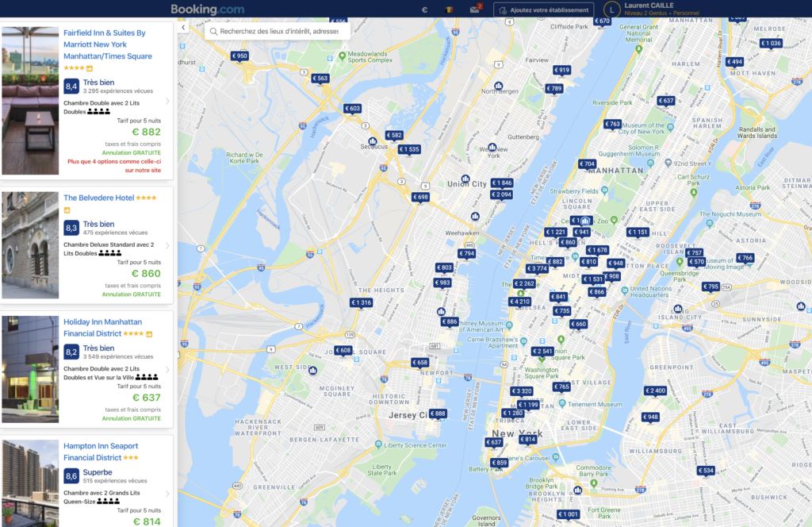
Task: Click Ajoutez votre établissement button
Action: coord(543,10)
